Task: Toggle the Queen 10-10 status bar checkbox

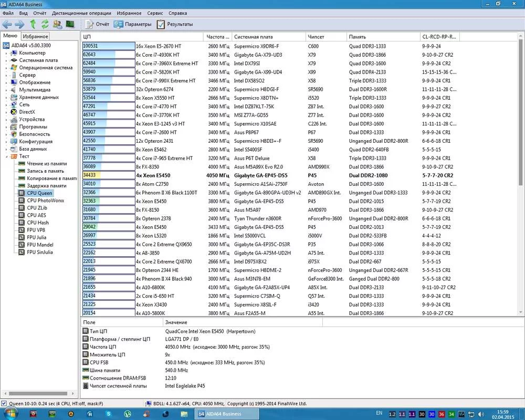Action: click(x=4, y=403)
